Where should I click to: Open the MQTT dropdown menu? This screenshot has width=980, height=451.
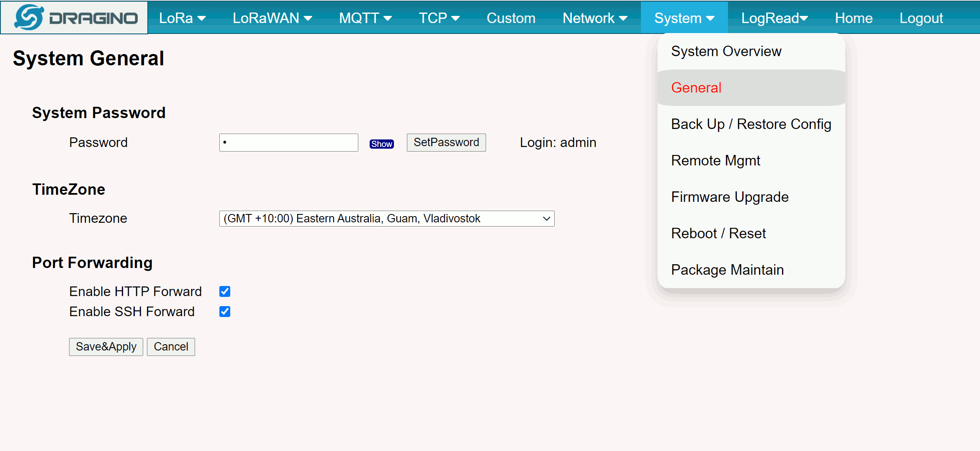pyautogui.click(x=365, y=18)
